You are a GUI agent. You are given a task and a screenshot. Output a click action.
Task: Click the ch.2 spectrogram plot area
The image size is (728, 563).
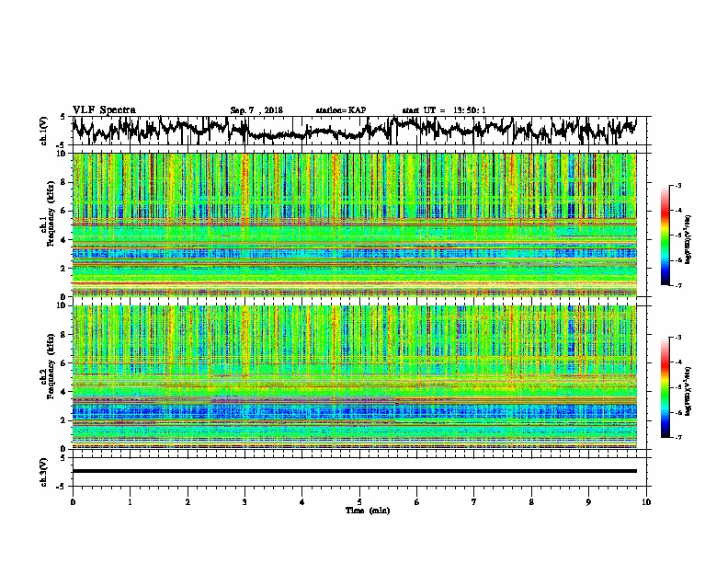(x=354, y=377)
